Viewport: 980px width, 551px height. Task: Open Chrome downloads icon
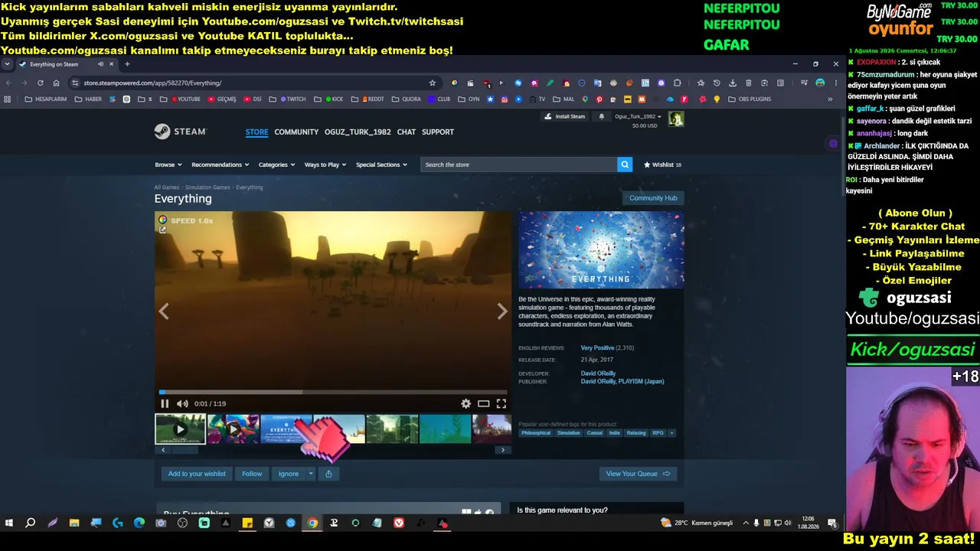[732, 83]
